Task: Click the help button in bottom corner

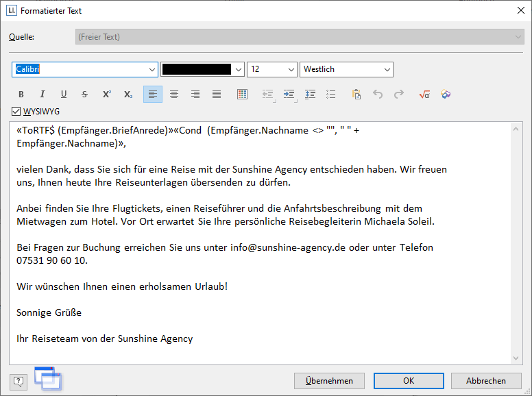Action: [x=19, y=381]
